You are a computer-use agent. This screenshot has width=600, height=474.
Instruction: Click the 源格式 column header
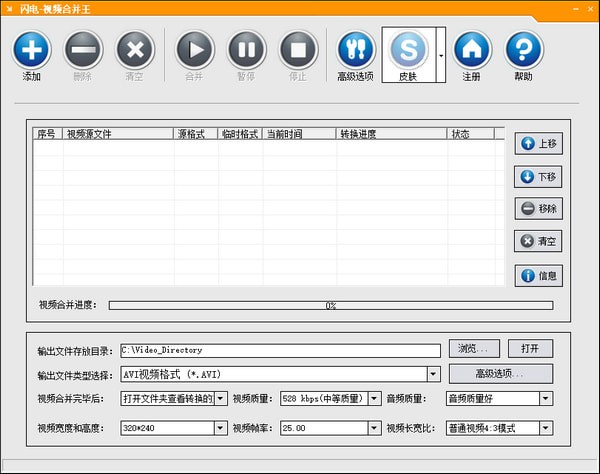point(196,134)
